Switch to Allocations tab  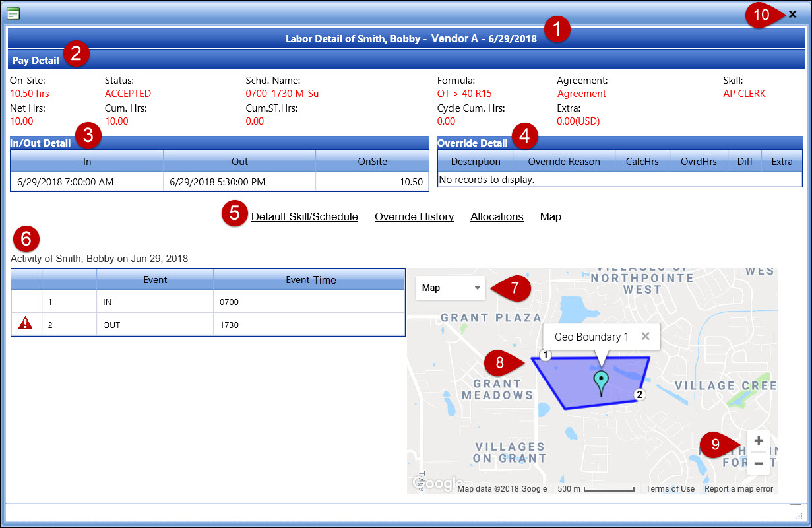tap(497, 216)
